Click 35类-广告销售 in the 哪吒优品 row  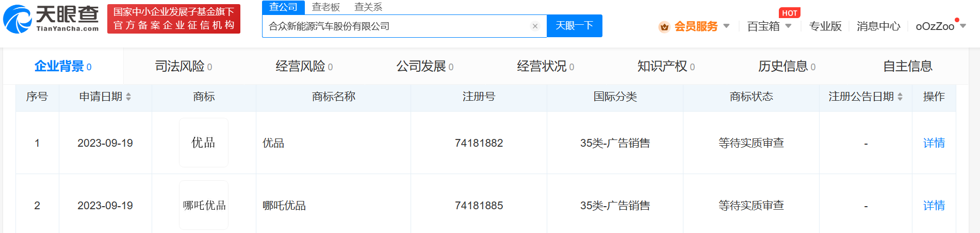[615, 205]
